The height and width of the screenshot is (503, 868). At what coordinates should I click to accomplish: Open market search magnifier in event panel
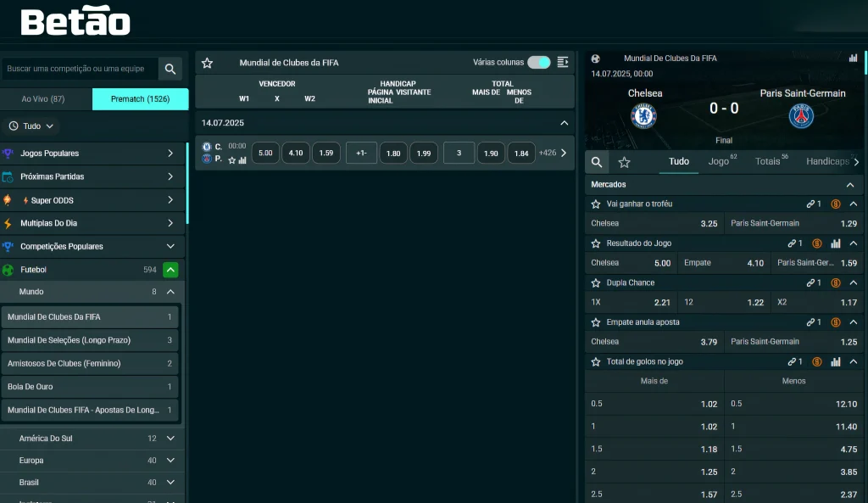coord(596,162)
